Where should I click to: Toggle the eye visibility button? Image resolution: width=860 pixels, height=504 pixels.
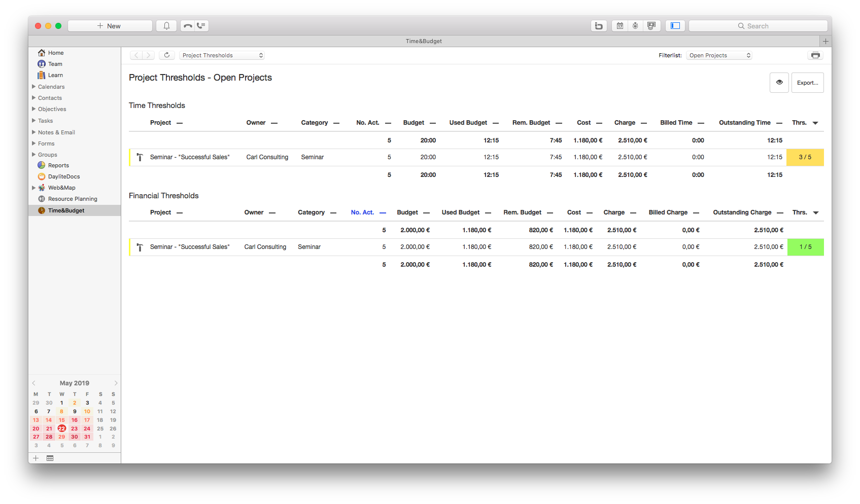779,82
